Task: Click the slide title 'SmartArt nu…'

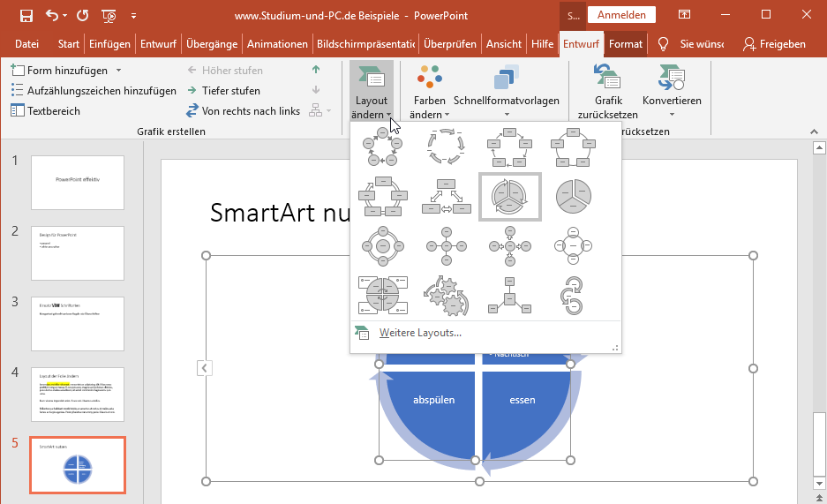Action: click(x=280, y=213)
